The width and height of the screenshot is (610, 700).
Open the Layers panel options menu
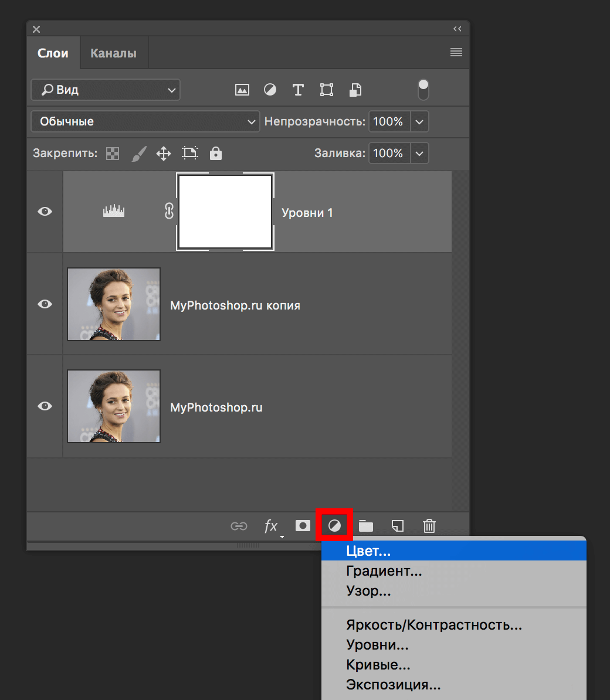456,52
